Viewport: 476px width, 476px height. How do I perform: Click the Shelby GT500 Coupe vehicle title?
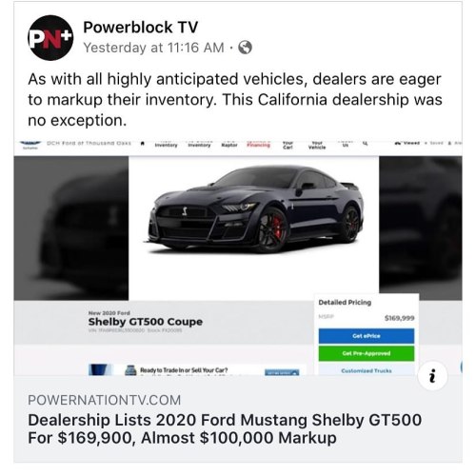tap(146, 322)
